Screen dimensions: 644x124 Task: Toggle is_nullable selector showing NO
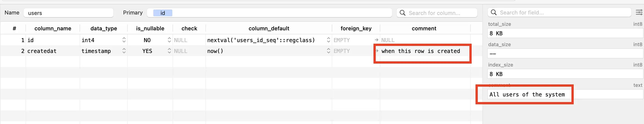point(169,40)
